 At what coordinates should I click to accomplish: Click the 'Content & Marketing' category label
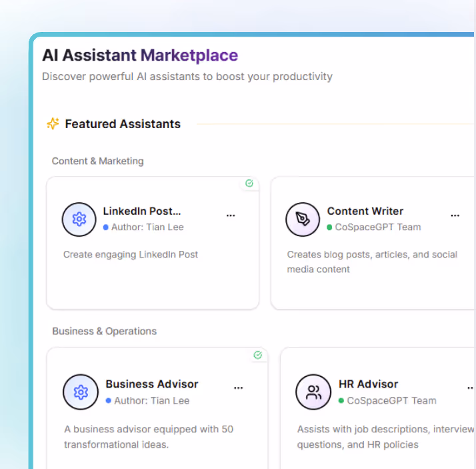pos(98,161)
